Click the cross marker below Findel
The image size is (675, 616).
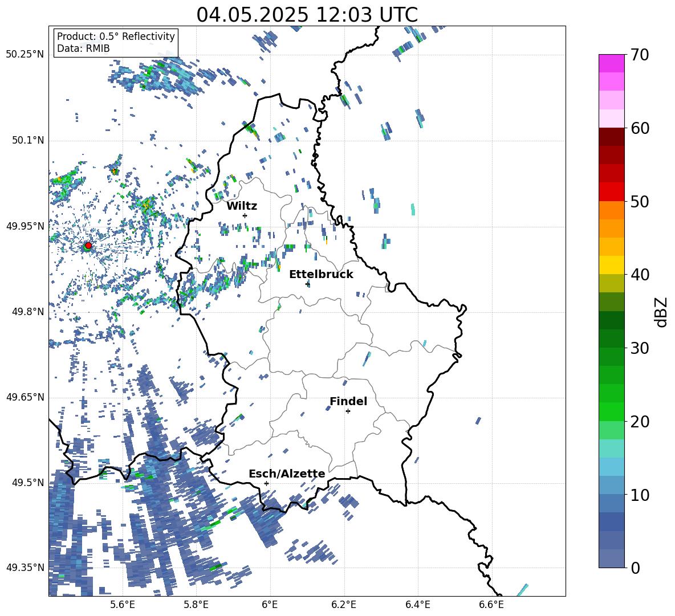348,411
